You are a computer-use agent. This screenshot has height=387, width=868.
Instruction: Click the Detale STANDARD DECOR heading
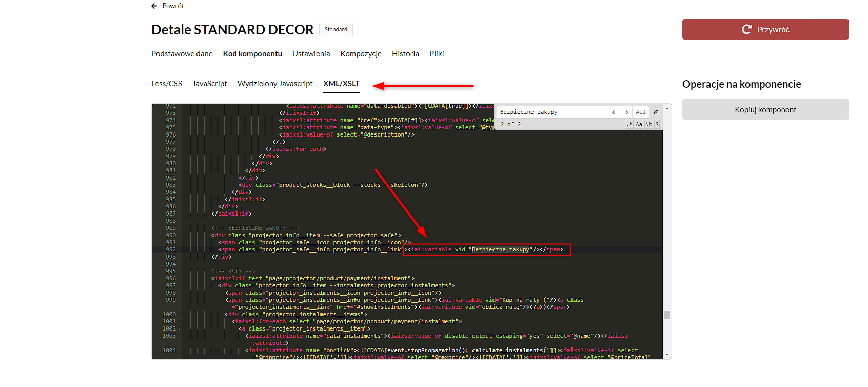232,29
